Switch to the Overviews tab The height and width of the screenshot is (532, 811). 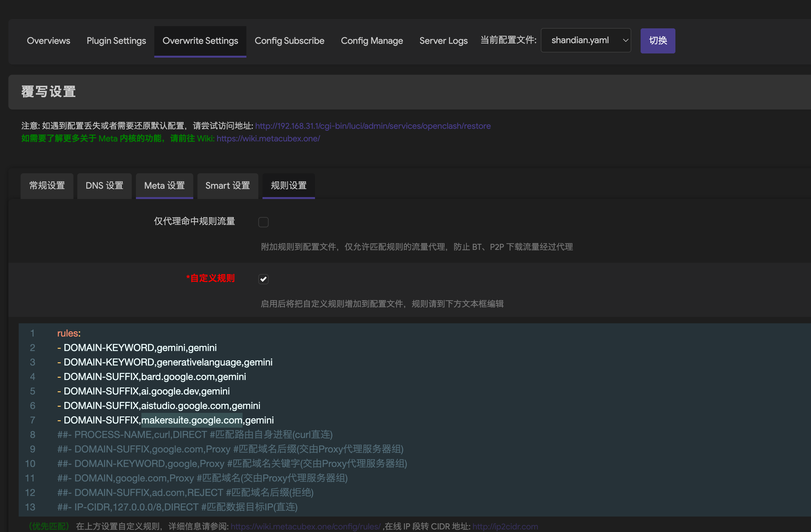click(x=48, y=41)
